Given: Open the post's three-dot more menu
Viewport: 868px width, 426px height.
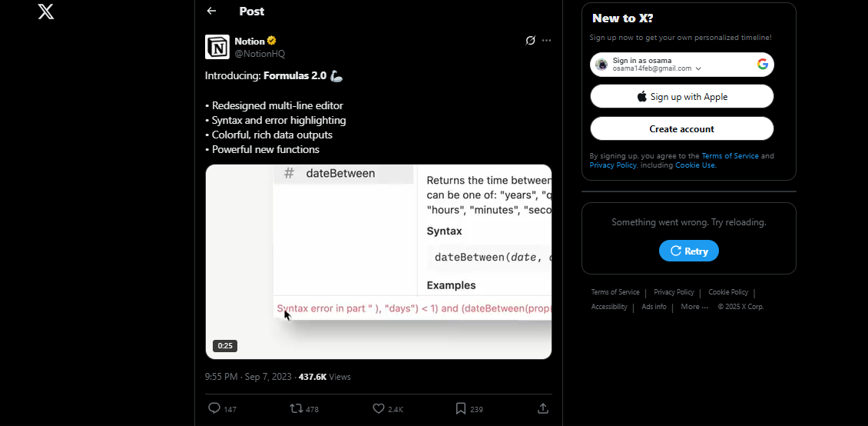Looking at the screenshot, I should click(x=546, y=41).
